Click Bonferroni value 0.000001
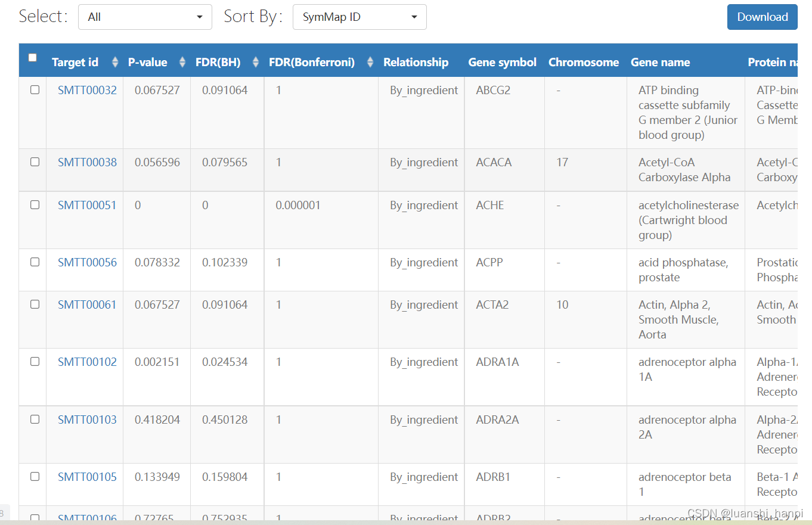Viewport: 812px width, 525px height. point(298,205)
